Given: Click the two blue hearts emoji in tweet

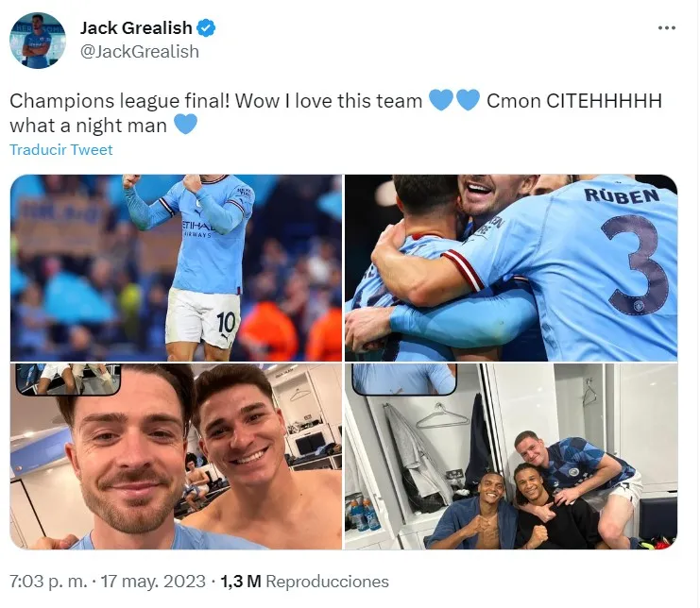Looking at the screenshot, I should 454,100.
